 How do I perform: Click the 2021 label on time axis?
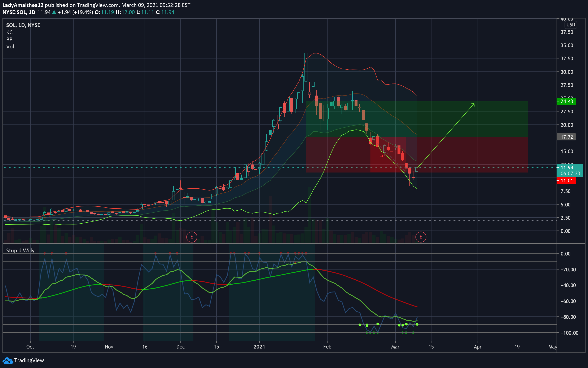pyautogui.click(x=259, y=347)
